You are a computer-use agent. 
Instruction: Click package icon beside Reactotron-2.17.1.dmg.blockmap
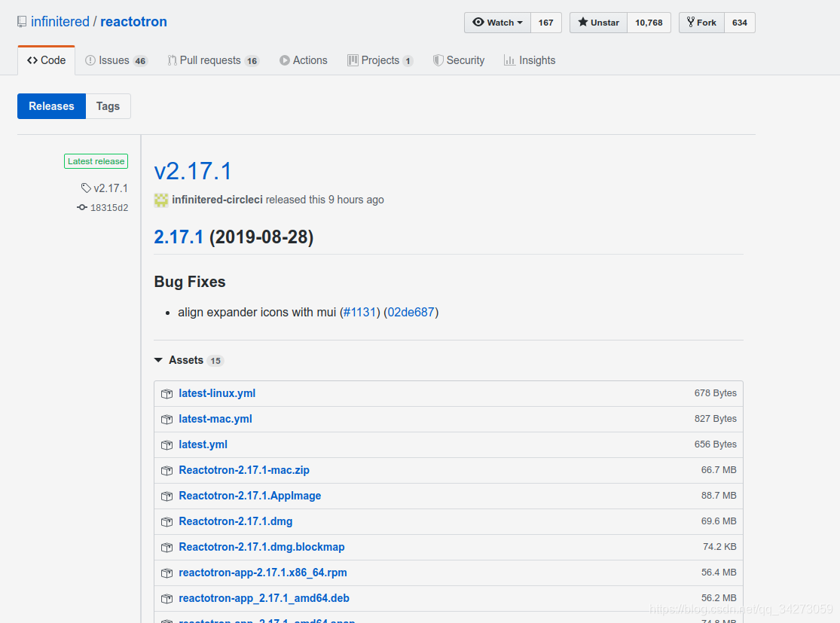click(167, 548)
